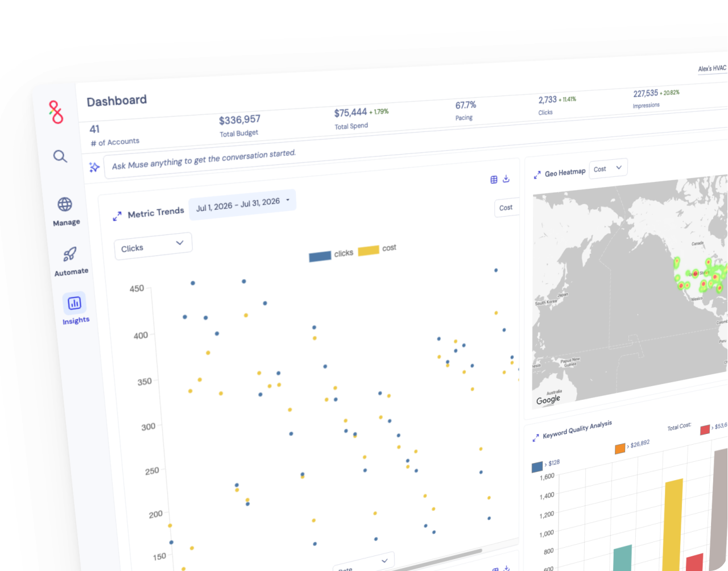Click the Geo Heatmap map area
This screenshot has width=728, height=571.
630,293
